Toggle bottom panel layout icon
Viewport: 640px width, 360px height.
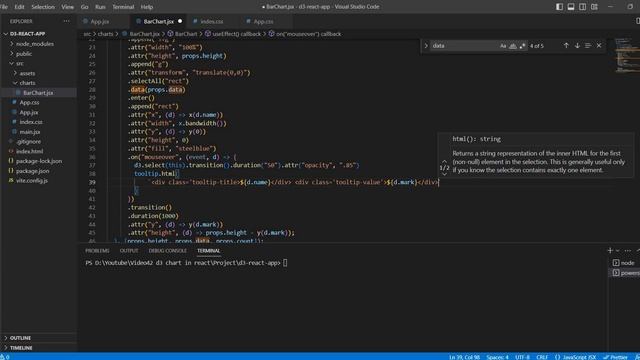571,7
